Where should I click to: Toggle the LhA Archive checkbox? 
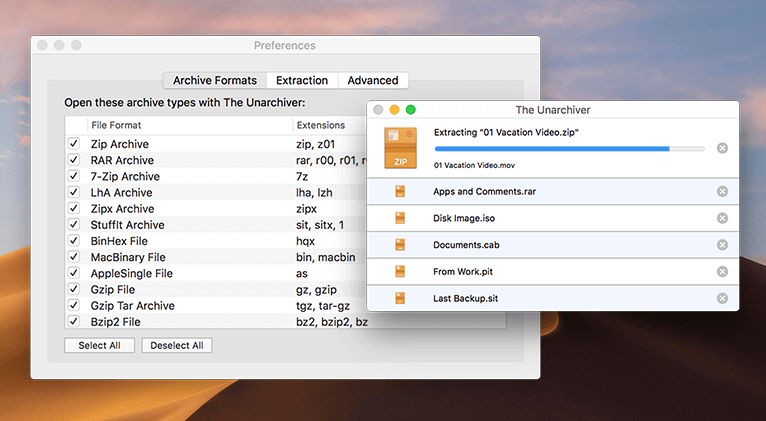point(74,192)
